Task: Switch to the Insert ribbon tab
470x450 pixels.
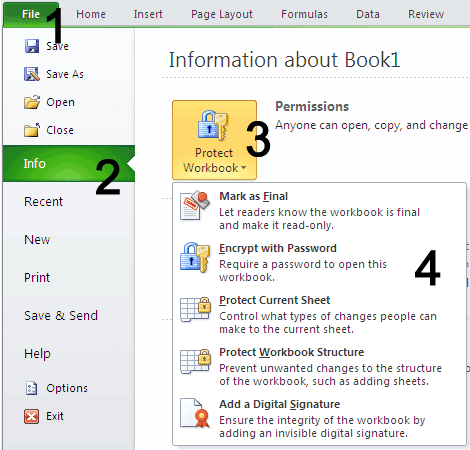Action: tap(148, 14)
